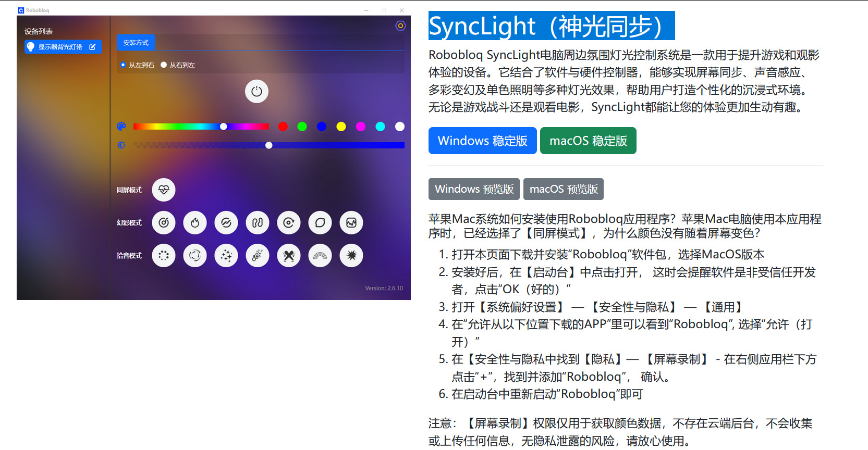Click the 设备列表 heading

coord(39,31)
